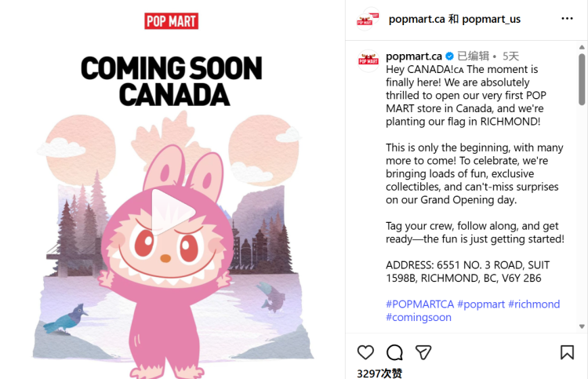
Task: Save post with bookmark icon
Action: (567, 352)
